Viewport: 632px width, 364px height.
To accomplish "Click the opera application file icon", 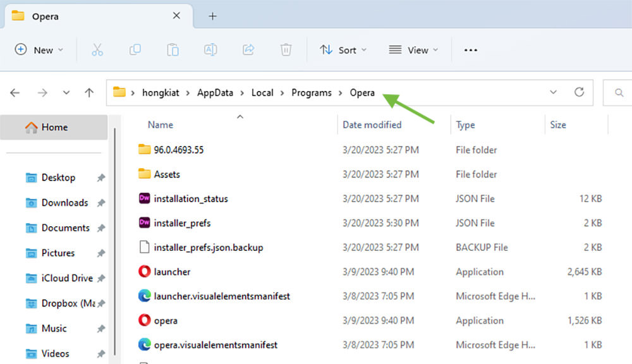I will [x=144, y=320].
